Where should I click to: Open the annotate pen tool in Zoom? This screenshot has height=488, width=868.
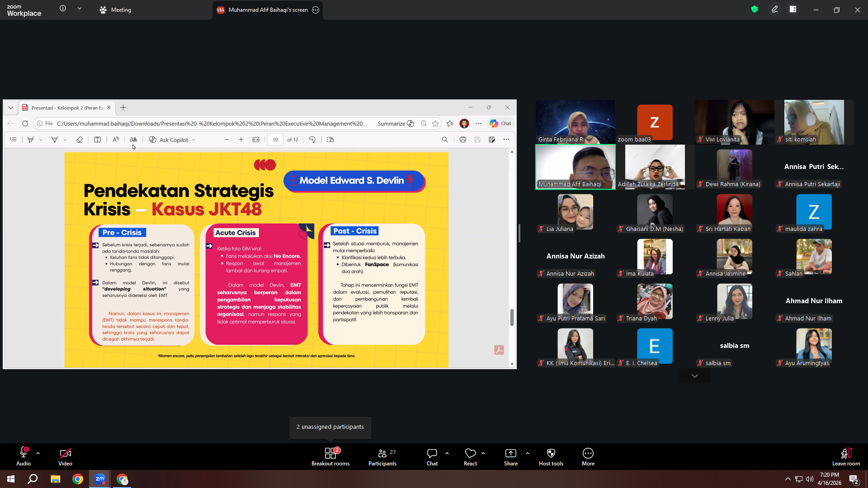(775, 9)
